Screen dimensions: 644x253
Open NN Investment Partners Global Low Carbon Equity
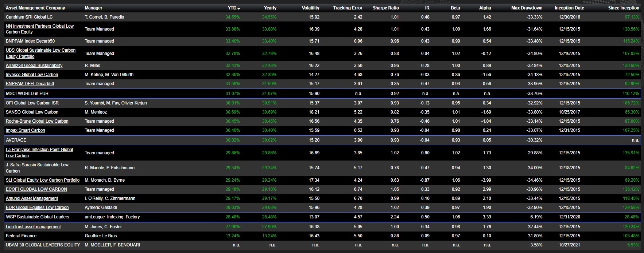tap(40, 29)
